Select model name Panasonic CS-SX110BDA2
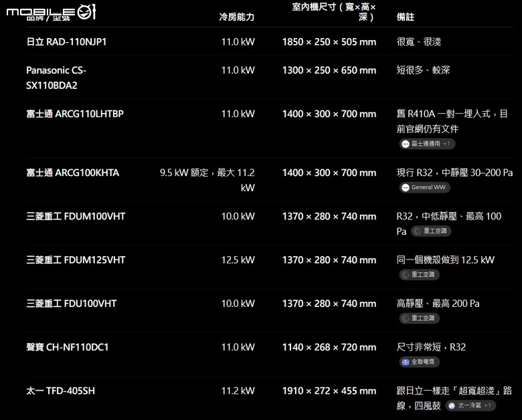522x420 pixels. point(56,78)
